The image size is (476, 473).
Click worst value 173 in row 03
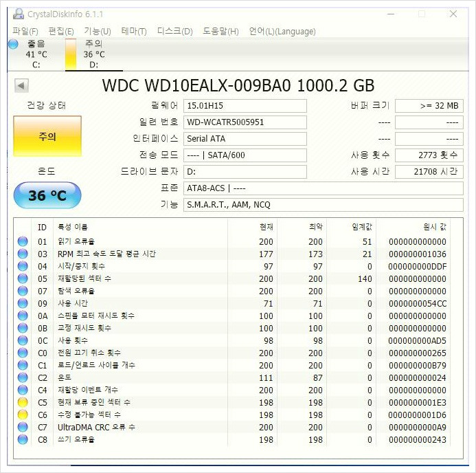315,254
